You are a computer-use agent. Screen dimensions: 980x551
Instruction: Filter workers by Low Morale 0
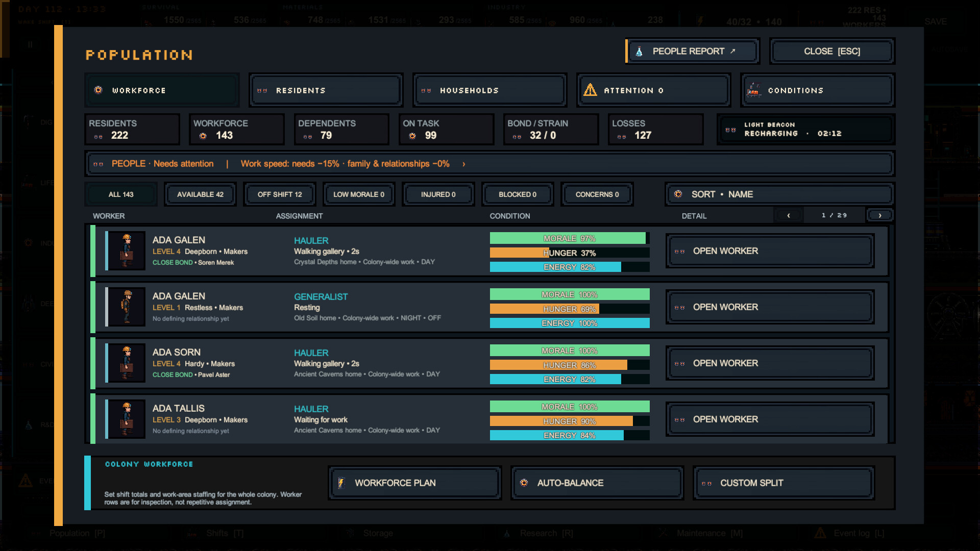pyautogui.click(x=359, y=194)
